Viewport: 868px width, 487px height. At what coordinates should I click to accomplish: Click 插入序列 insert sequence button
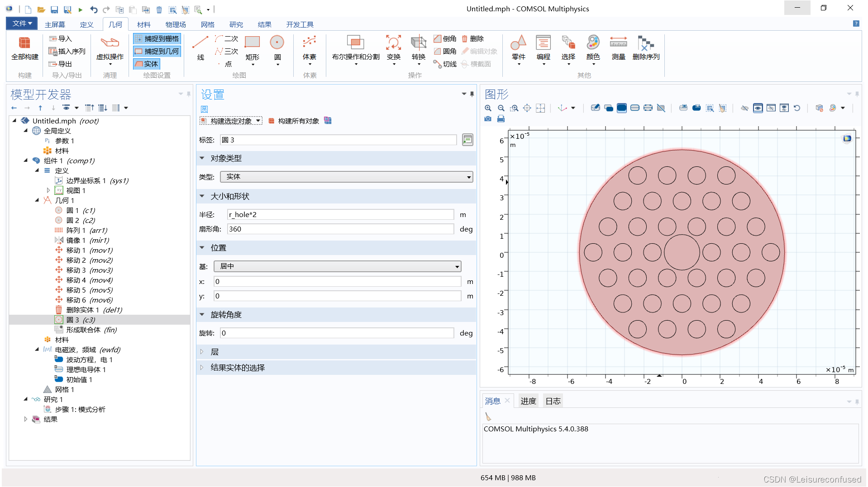pyautogui.click(x=67, y=52)
